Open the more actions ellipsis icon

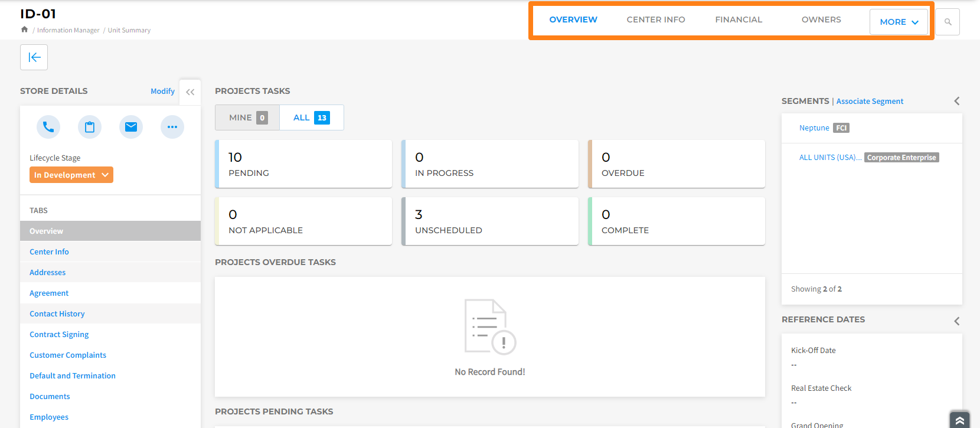[172, 127]
